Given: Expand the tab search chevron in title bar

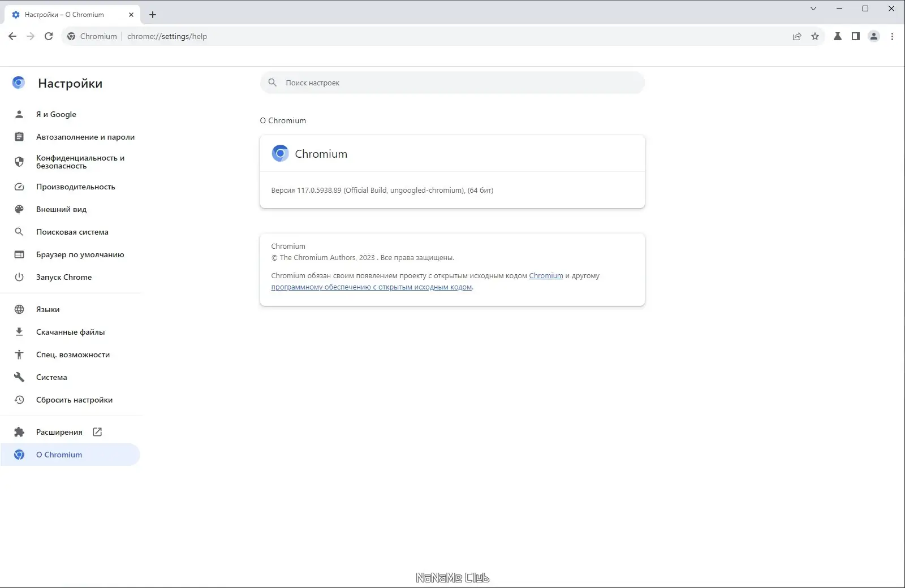Looking at the screenshot, I should point(813,8).
